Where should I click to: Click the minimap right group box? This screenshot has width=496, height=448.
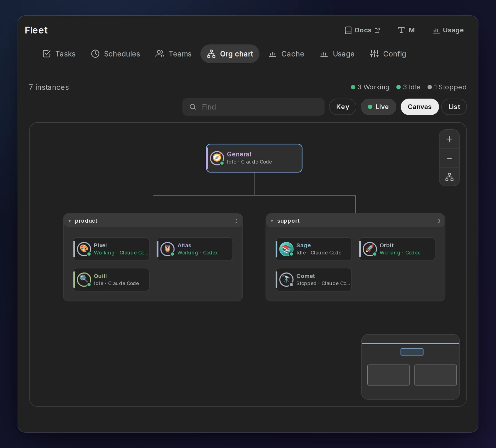(x=435, y=375)
